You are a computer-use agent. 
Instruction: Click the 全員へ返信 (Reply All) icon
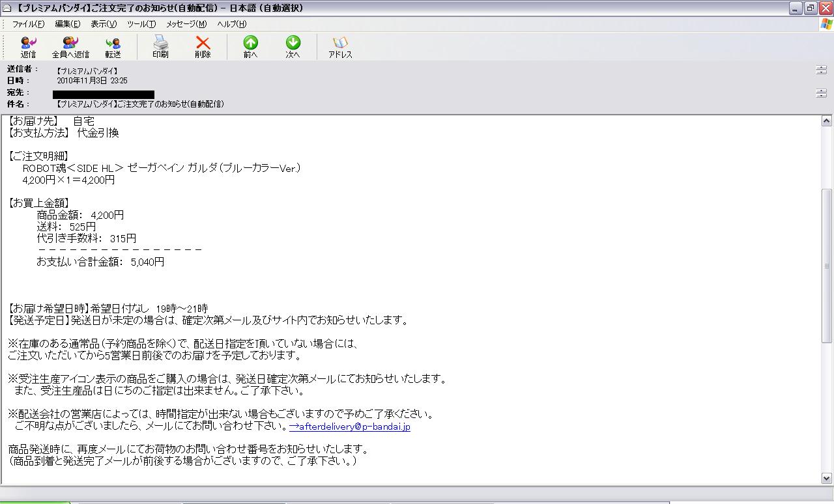point(70,47)
